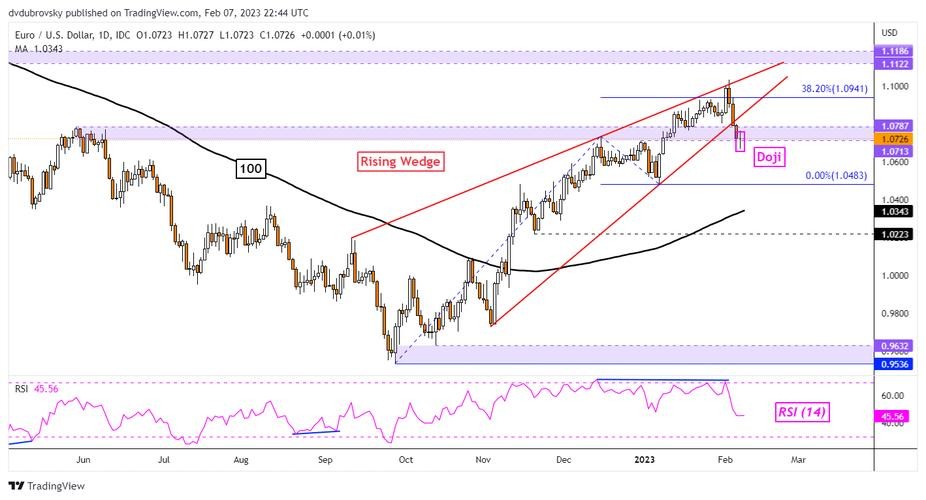Click the orange 1.0726 current price tag
The width and height of the screenshot is (926, 500).
point(894,139)
